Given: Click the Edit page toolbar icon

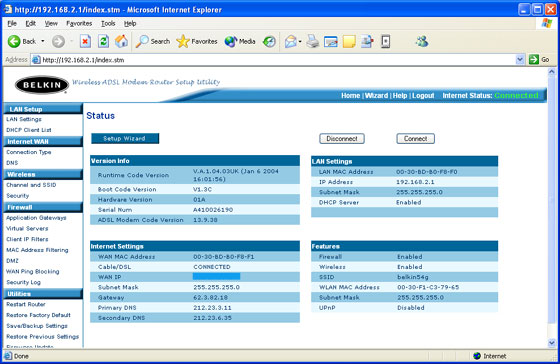Looking at the screenshot, I should pyautogui.click(x=331, y=41).
